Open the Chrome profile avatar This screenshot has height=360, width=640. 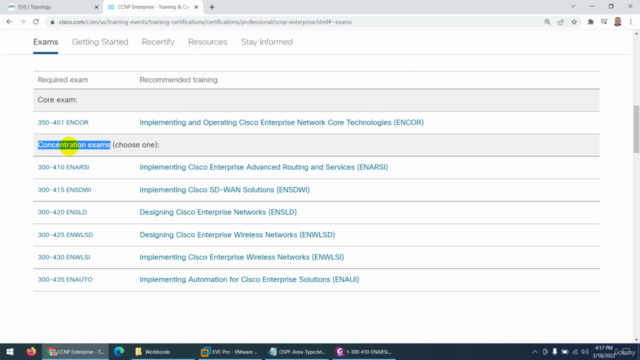point(618,22)
